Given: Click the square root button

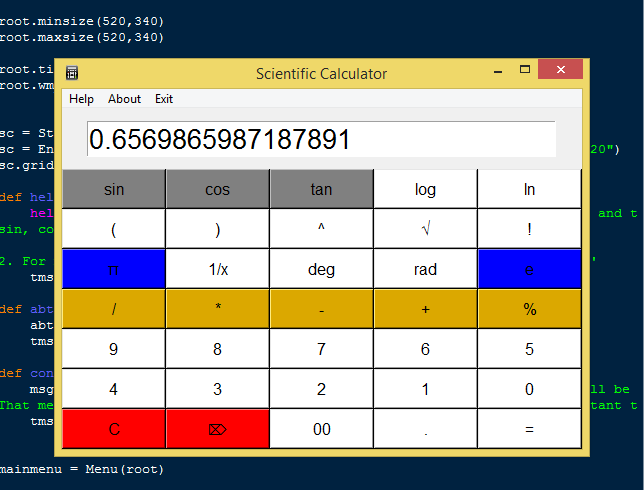Looking at the screenshot, I should tap(426, 229).
